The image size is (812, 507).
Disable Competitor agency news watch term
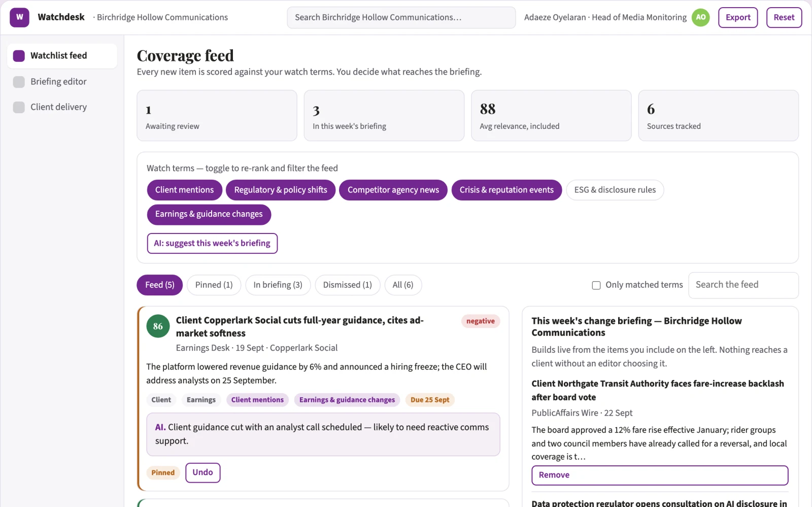pos(393,190)
